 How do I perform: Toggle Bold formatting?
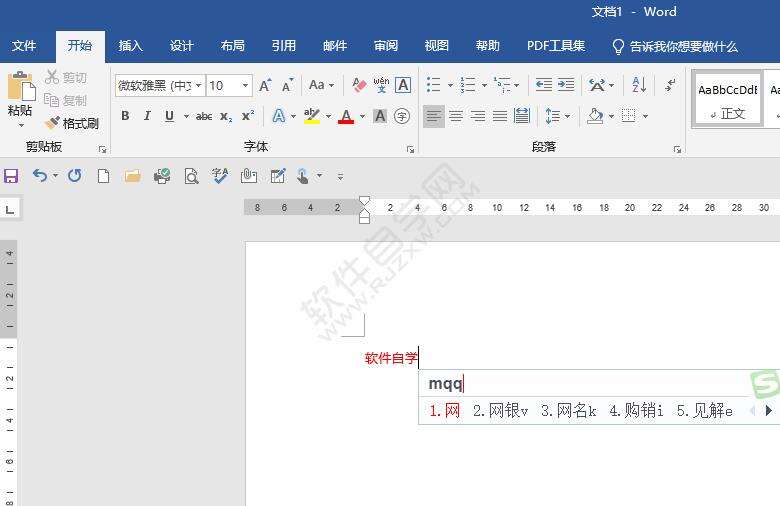click(x=125, y=116)
